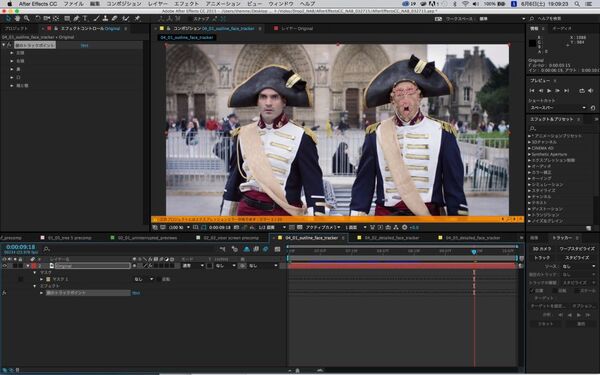Toggle the Frame Blending timeline icon

click(256, 249)
